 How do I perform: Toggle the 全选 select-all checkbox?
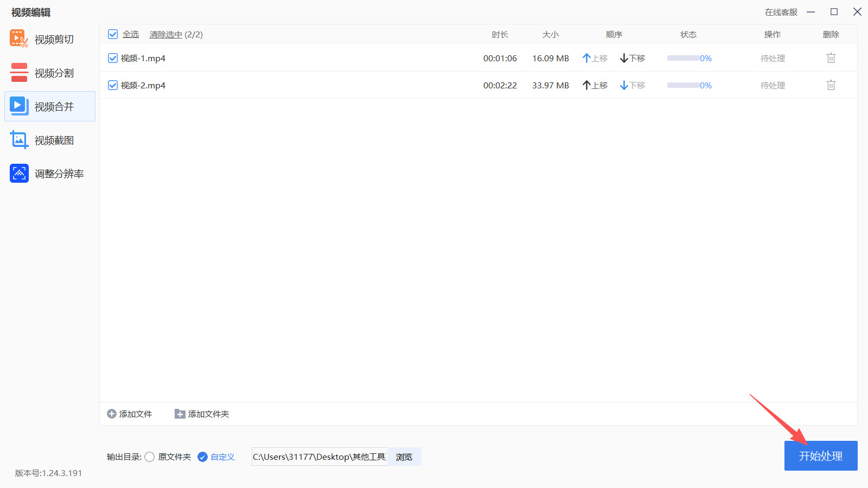click(x=113, y=34)
